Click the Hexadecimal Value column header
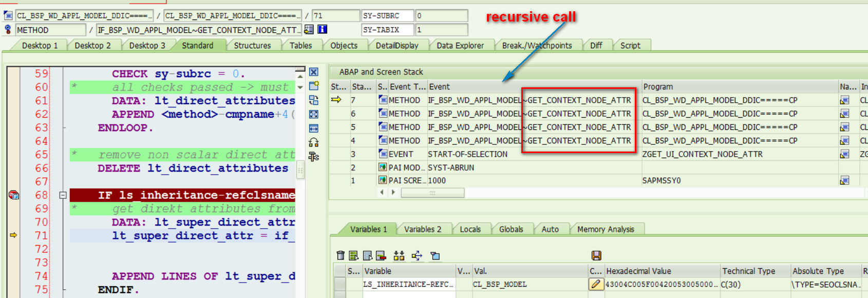 pos(663,271)
